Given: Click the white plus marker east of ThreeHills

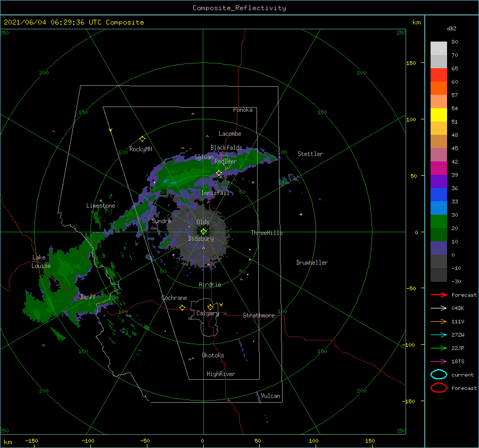Looking at the screenshot, I should click(x=301, y=214).
